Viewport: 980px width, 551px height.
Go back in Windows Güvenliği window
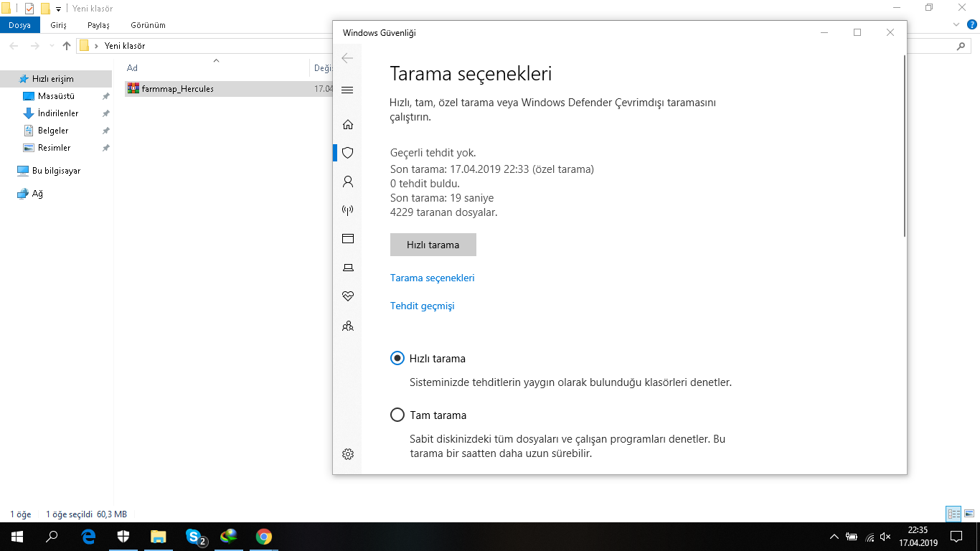(348, 59)
